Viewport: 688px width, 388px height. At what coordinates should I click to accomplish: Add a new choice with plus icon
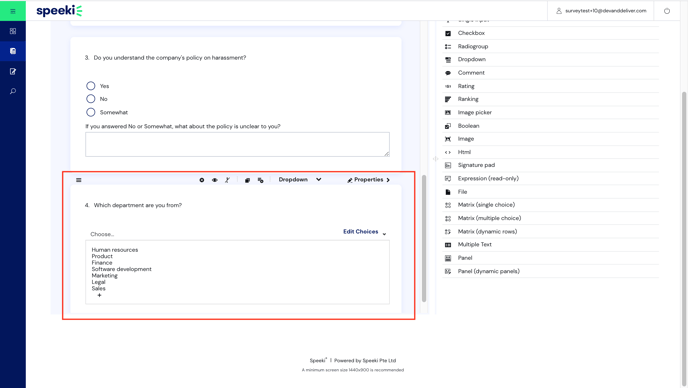[99, 295]
